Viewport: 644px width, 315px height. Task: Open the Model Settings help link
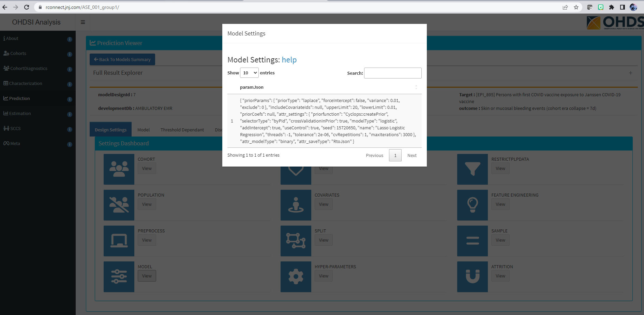[289, 60]
